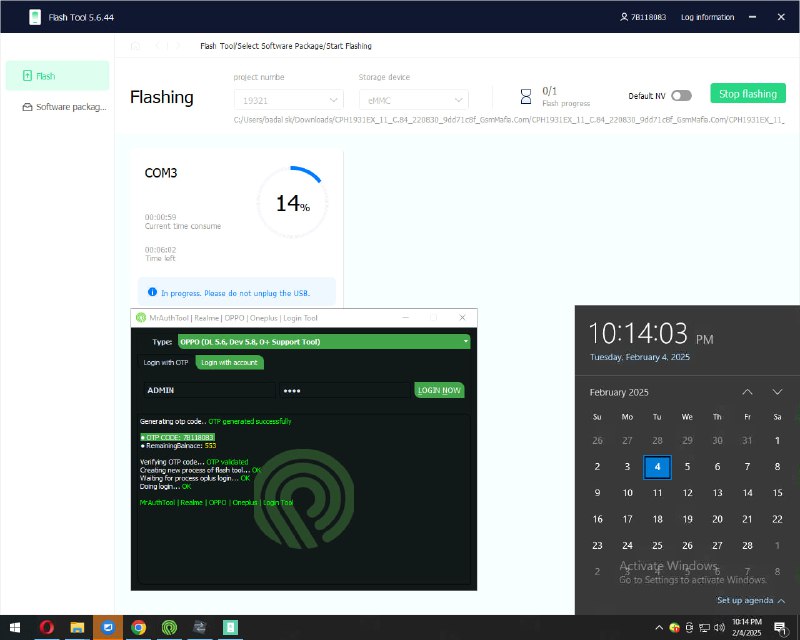The height and width of the screenshot is (640, 800).
Task: Click the home breadcrumb icon
Action: [135, 46]
